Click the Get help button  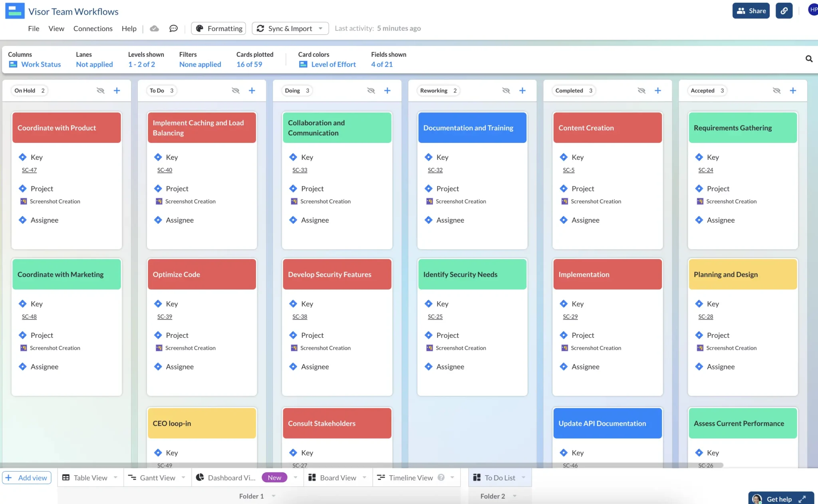[781, 498]
